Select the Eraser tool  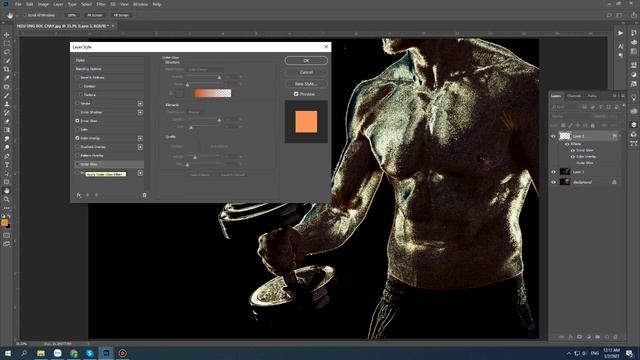[7, 121]
